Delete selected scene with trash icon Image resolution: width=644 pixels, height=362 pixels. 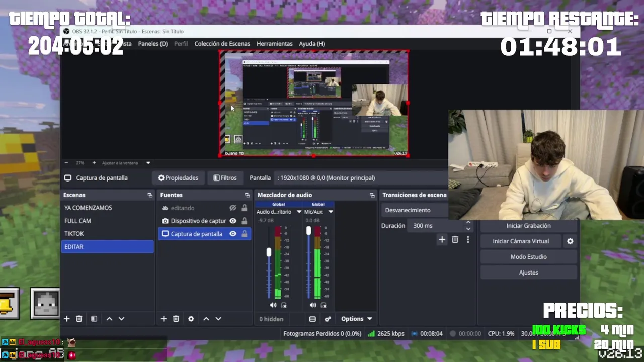click(79, 319)
